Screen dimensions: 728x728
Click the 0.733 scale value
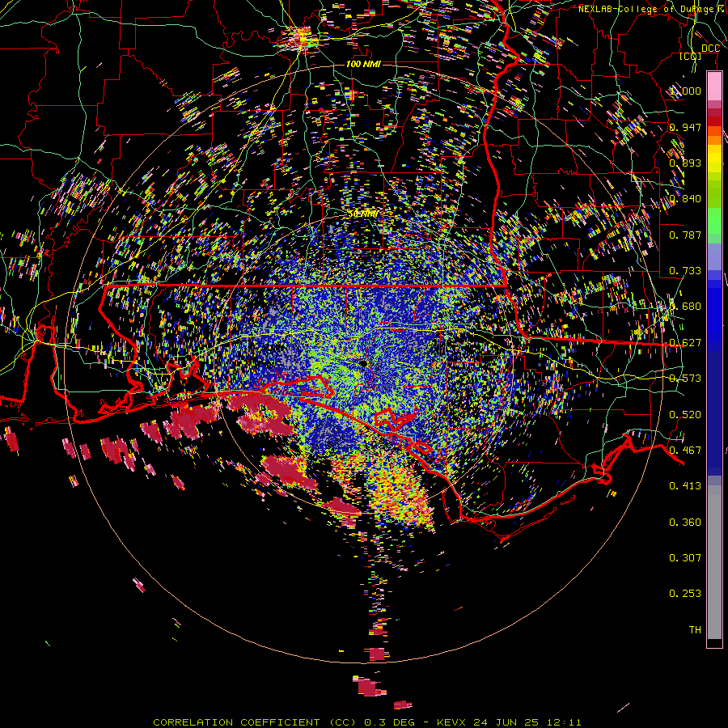[x=685, y=270]
